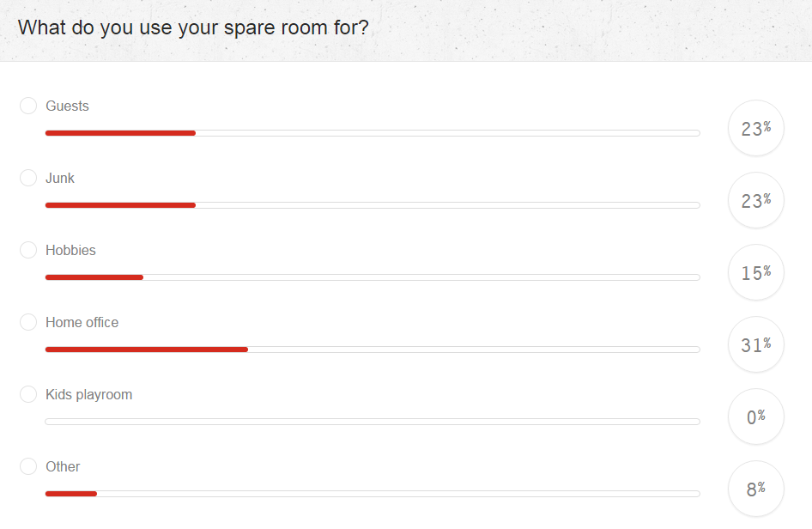Click the 8% badge beside Other
The width and height of the screenshot is (812, 529).
click(755, 488)
